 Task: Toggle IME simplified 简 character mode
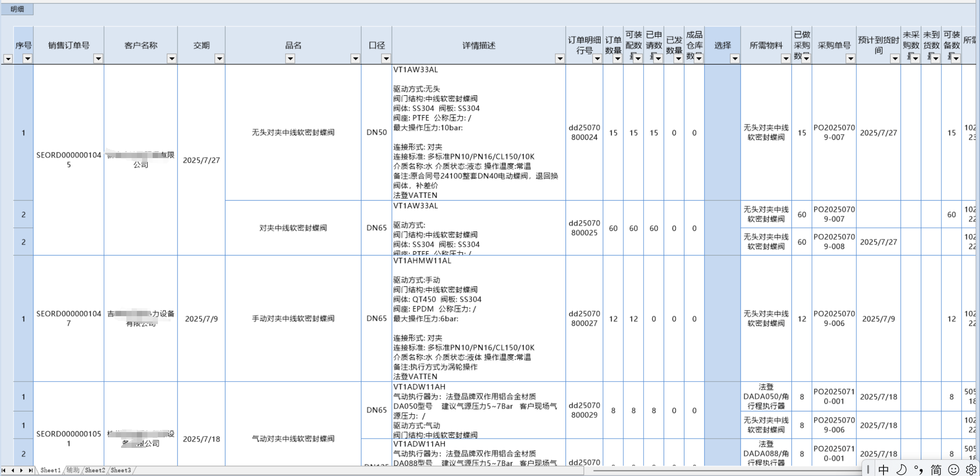pyautogui.click(x=936, y=469)
